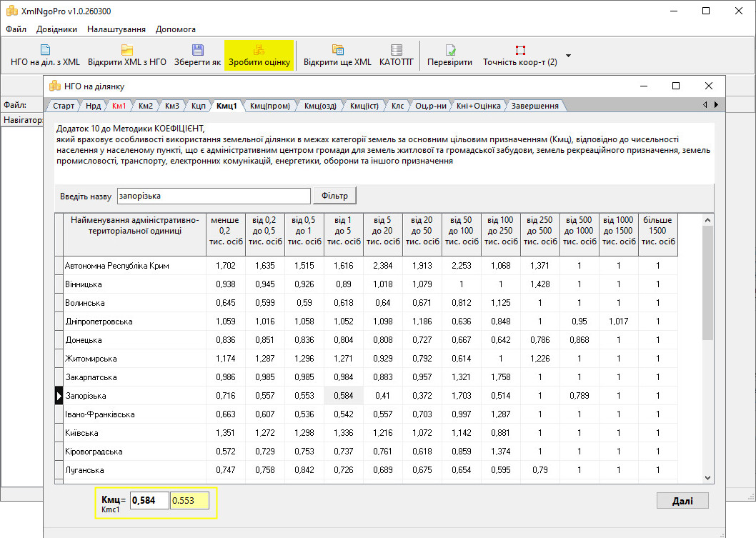Screen dimensions: 756x538
Task: Expand the toolbar overflow dropdown arrow
Action: [569, 55]
